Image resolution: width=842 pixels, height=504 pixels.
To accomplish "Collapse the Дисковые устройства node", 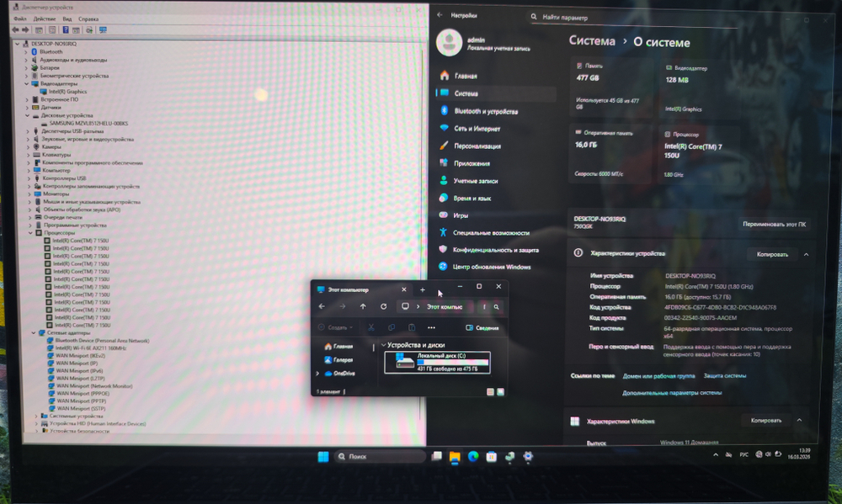I will tap(27, 115).
